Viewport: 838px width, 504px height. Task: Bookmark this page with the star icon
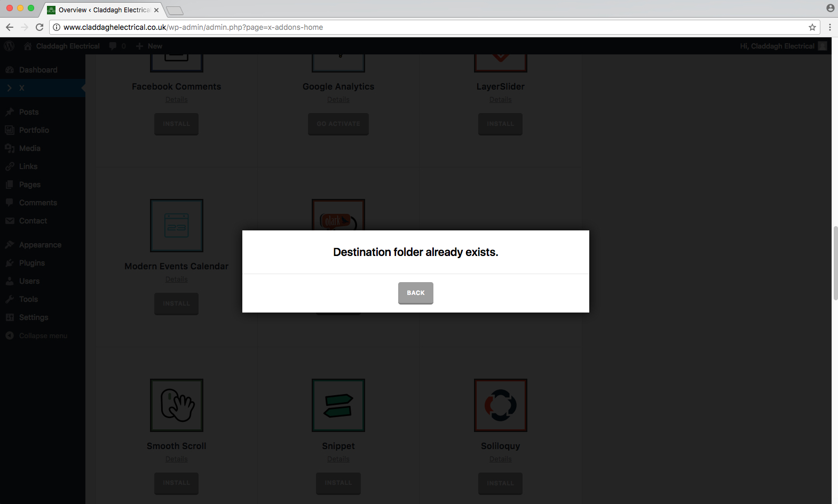(812, 27)
